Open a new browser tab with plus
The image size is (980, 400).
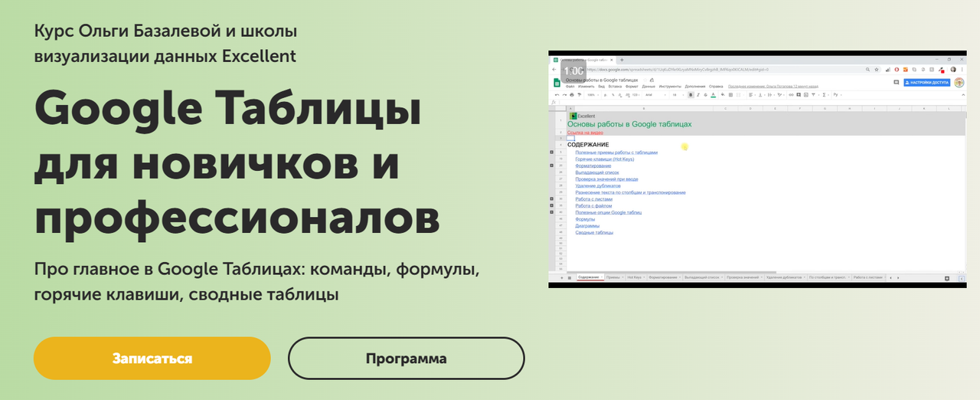pyautogui.click(x=622, y=60)
